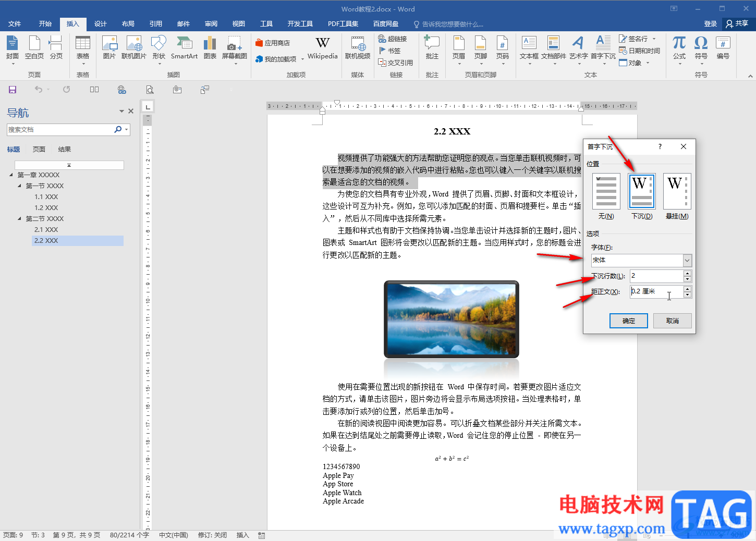Collapse the 第二节 XXXX navigation node
Image resolution: width=756 pixels, height=541 pixels.
(x=20, y=219)
